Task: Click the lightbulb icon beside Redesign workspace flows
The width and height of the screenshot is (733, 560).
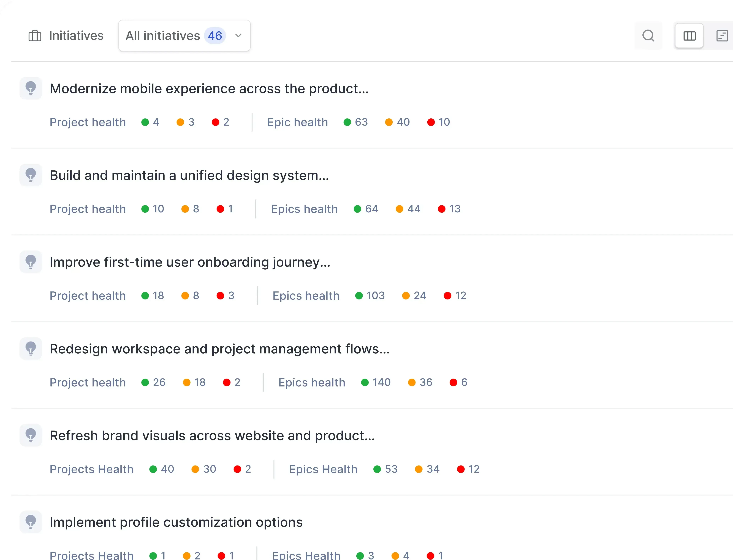Action: [x=30, y=348]
